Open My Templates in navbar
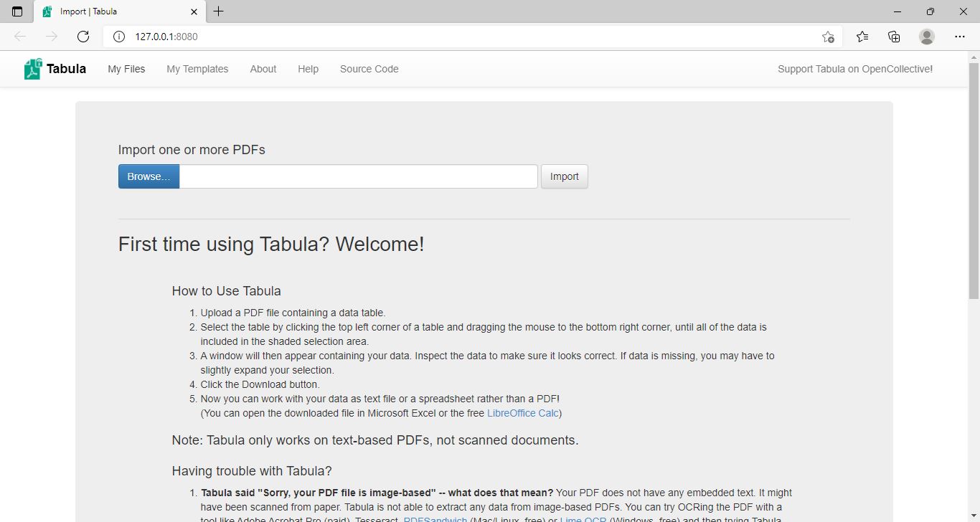980x522 pixels. 197,69
